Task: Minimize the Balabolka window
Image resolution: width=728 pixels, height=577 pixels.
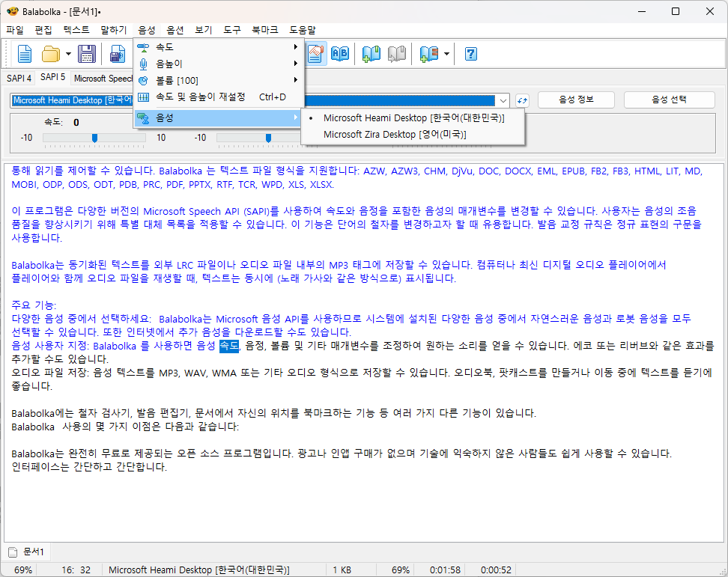Action: pos(642,11)
